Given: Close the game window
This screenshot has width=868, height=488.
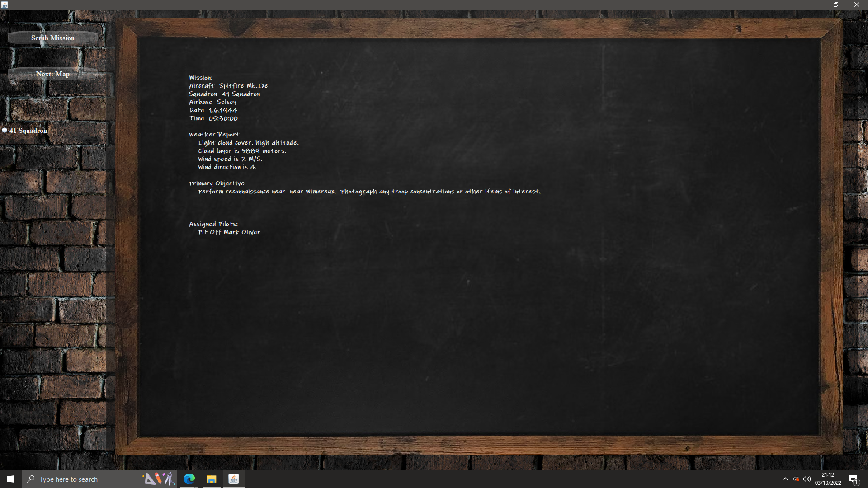Looking at the screenshot, I should pyautogui.click(x=857, y=5).
